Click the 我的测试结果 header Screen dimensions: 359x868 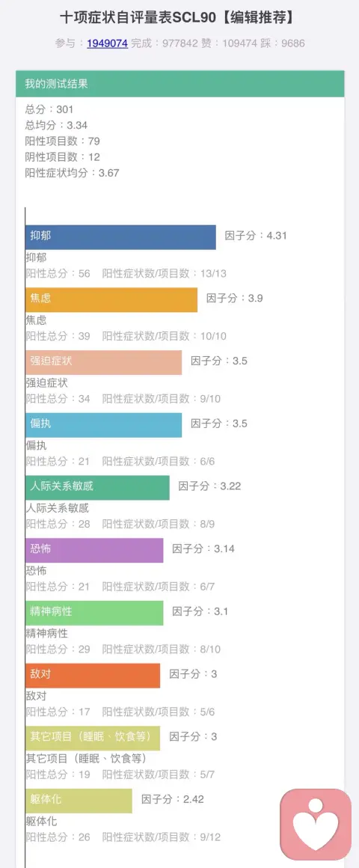pos(179,84)
